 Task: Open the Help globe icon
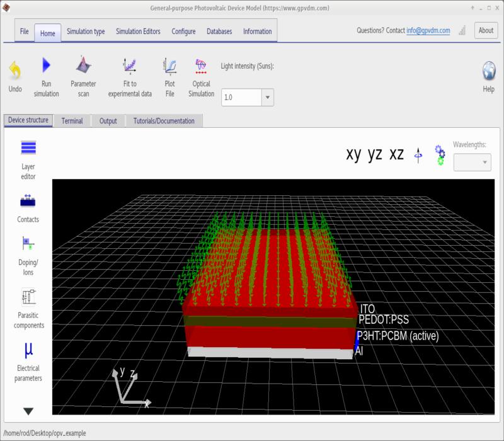click(489, 71)
